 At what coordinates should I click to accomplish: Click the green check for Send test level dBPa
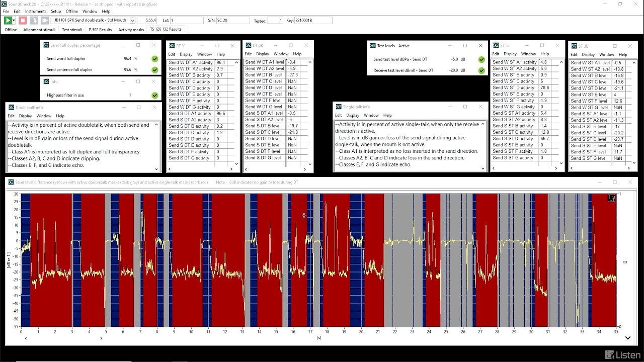pyautogui.click(x=481, y=59)
